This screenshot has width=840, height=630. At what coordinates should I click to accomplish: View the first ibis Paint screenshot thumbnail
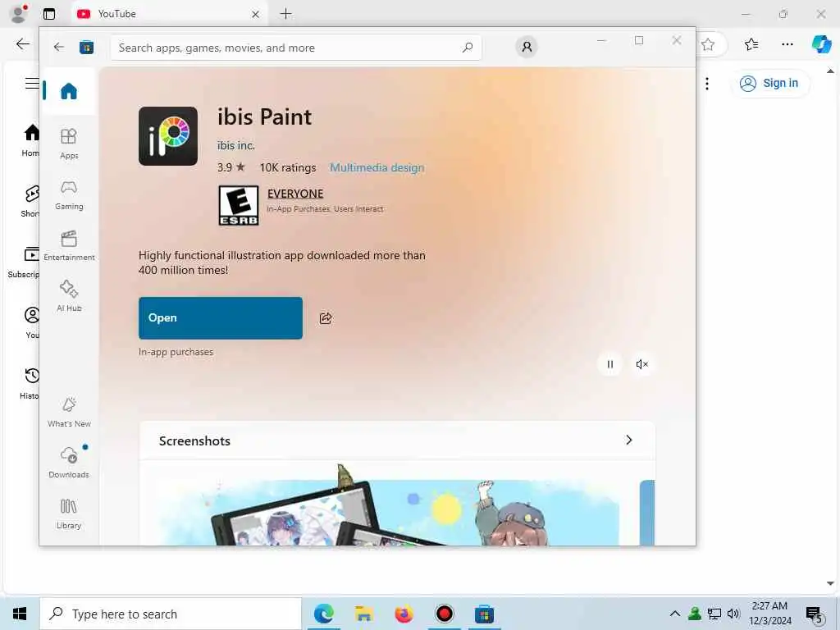[390, 504]
